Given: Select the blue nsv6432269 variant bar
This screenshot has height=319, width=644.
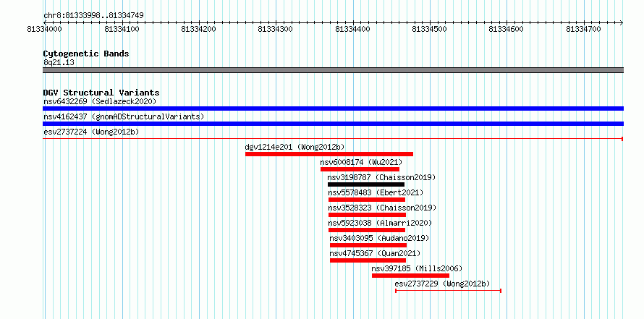Looking at the screenshot, I should tap(333, 109).
